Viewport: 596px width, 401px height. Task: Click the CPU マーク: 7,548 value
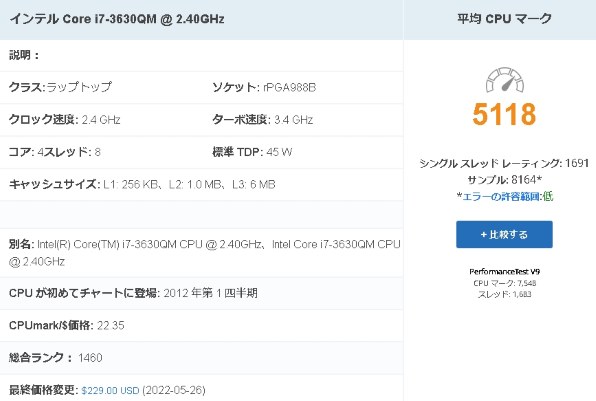pos(504,283)
